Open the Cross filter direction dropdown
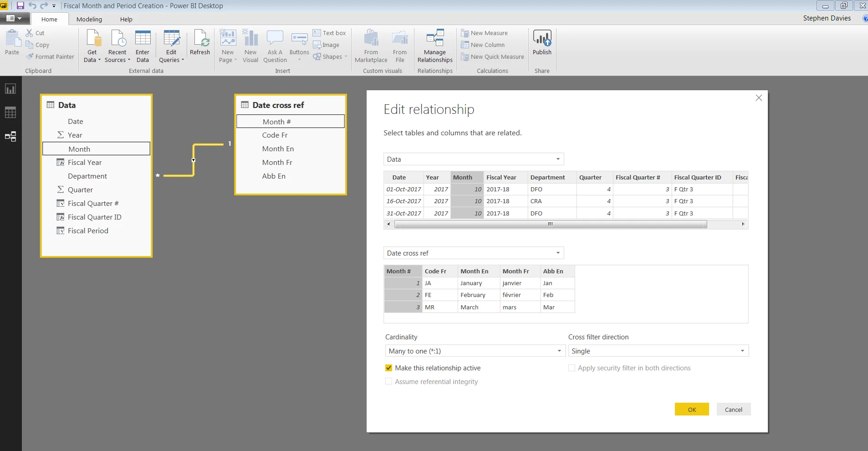The height and width of the screenshot is (451, 868). pyautogui.click(x=659, y=351)
